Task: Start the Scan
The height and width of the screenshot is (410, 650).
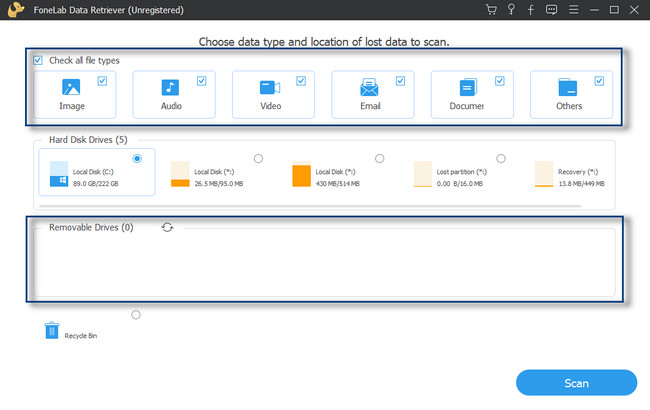Action: (x=576, y=383)
